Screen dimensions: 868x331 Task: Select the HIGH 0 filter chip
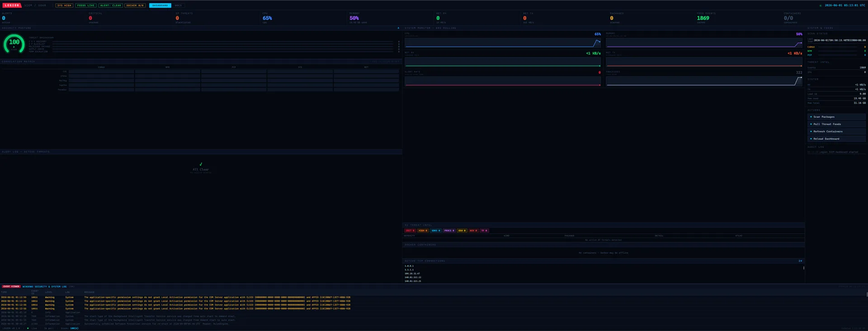(423, 231)
